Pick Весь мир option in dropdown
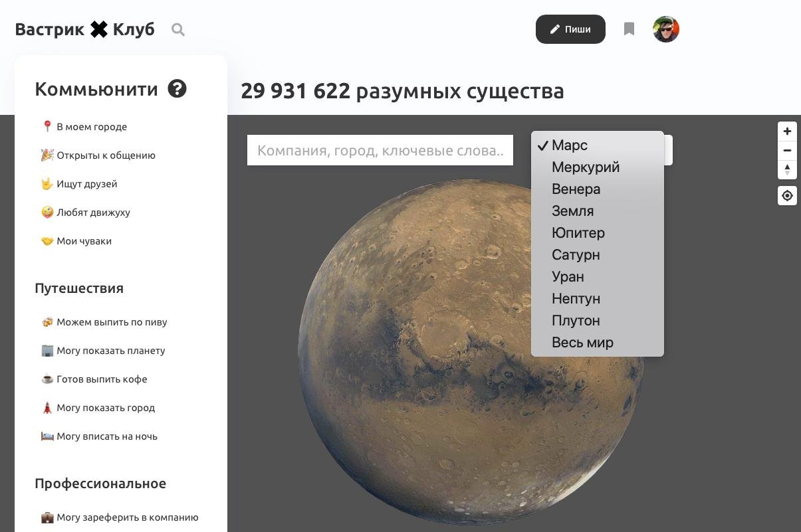 [582, 343]
